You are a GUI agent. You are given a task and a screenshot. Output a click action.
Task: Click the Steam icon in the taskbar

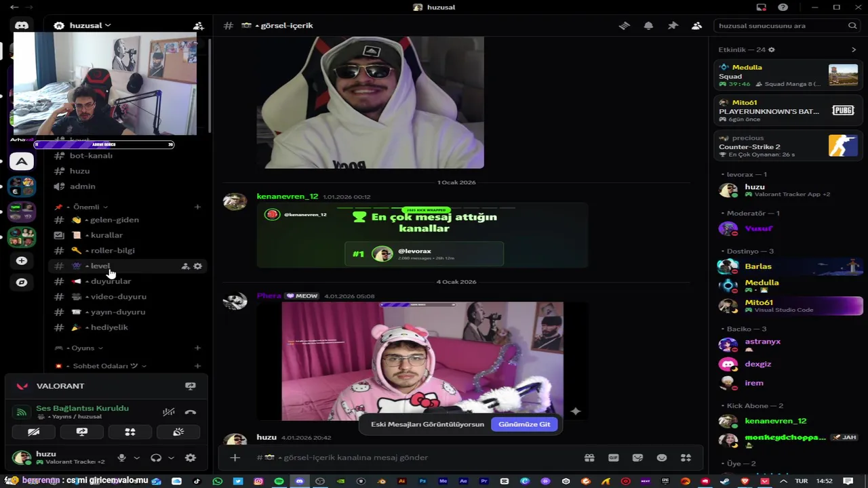(726, 481)
